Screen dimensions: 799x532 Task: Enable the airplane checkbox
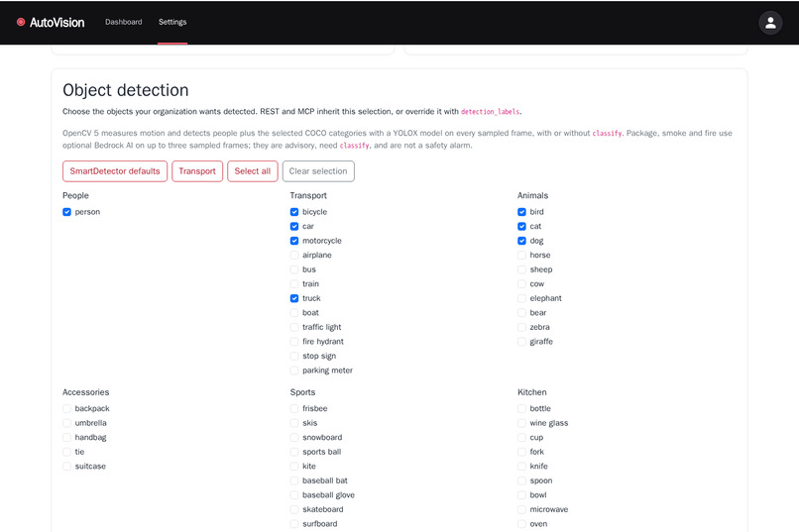pyautogui.click(x=294, y=255)
